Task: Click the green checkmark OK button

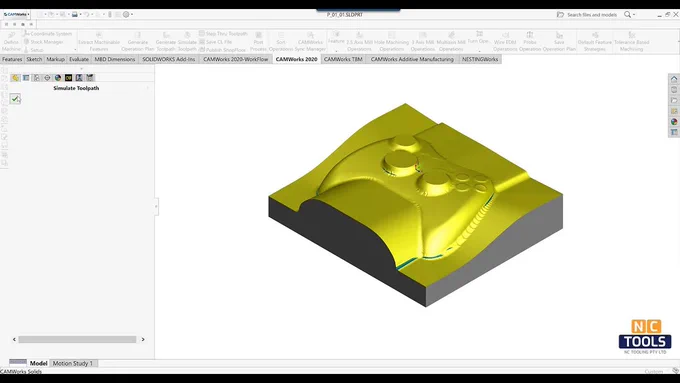Action: (x=15, y=99)
